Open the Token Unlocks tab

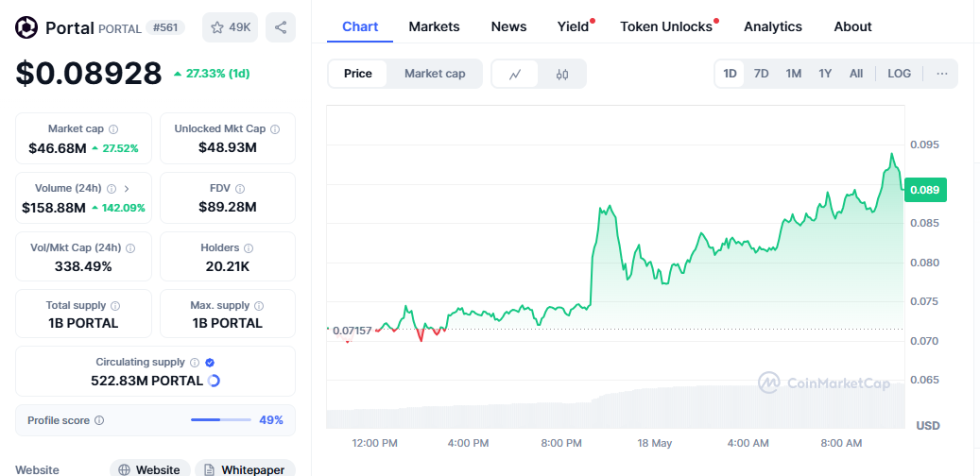point(666,26)
